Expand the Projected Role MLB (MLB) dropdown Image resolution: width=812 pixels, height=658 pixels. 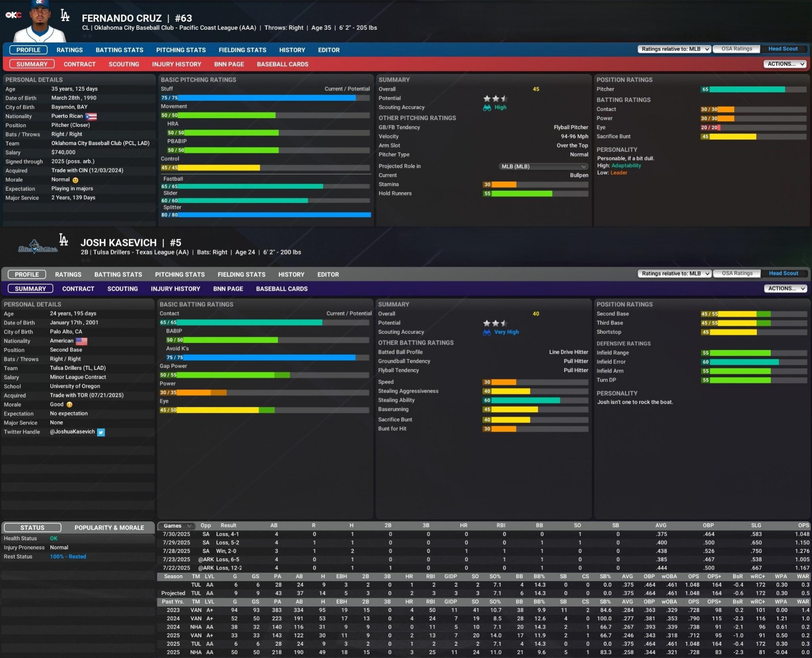pyautogui.click(x=543, y=167)
